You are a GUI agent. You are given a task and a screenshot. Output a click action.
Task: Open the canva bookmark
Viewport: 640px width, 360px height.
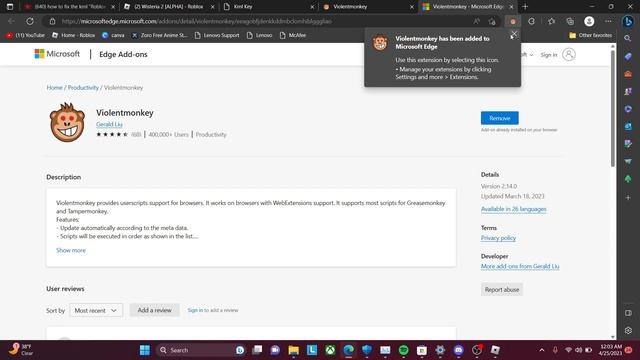tap(113, 36)
